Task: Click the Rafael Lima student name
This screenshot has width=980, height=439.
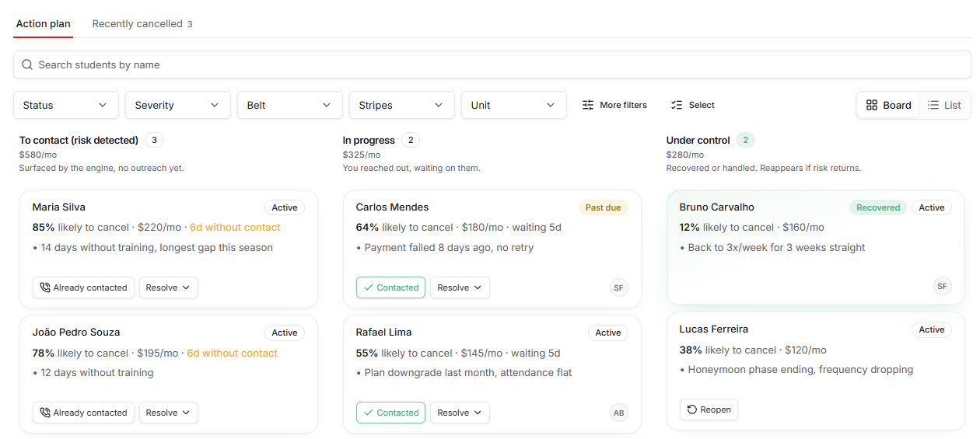Action: 384,333
